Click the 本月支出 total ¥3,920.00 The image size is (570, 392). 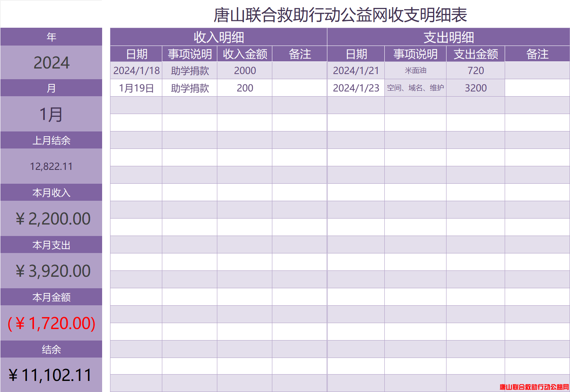tap(51, 271)
